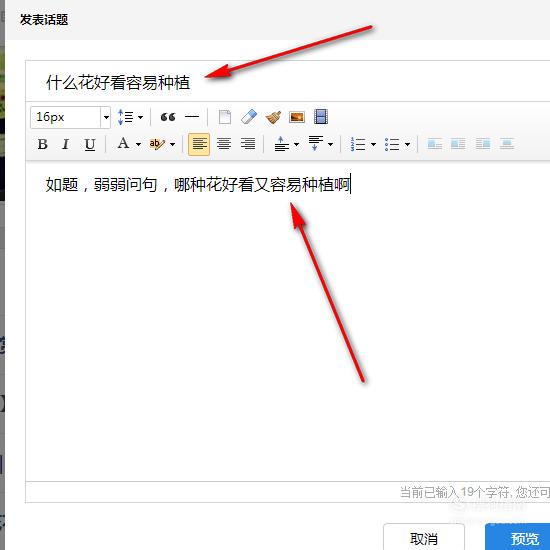The image size is (550, 550).
Task: Center align the text
Action: pos(224,144)
